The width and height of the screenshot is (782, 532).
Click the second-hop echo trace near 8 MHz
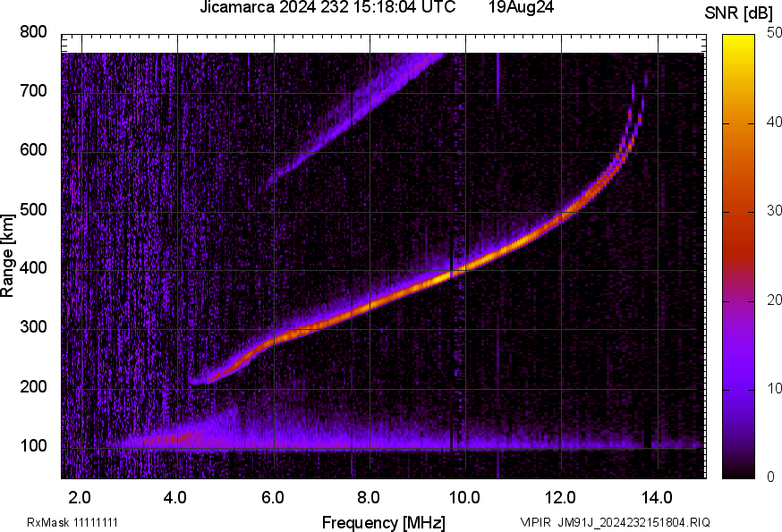[370, 102]
